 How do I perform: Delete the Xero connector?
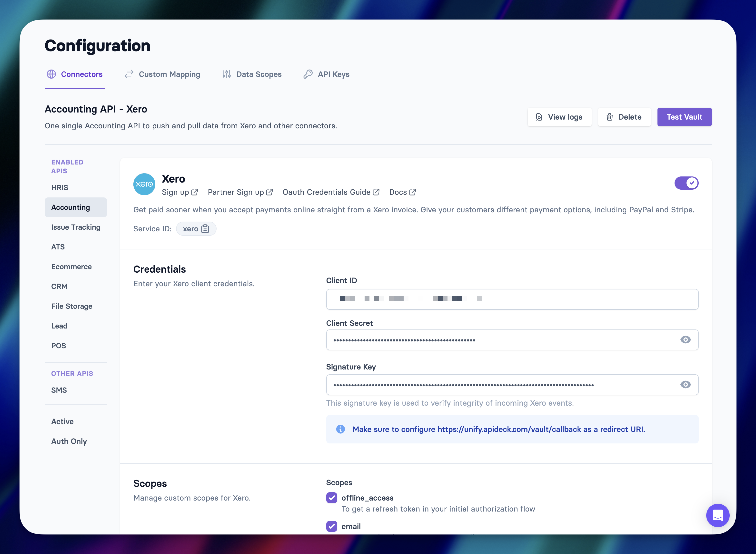[x=624, y=117]
